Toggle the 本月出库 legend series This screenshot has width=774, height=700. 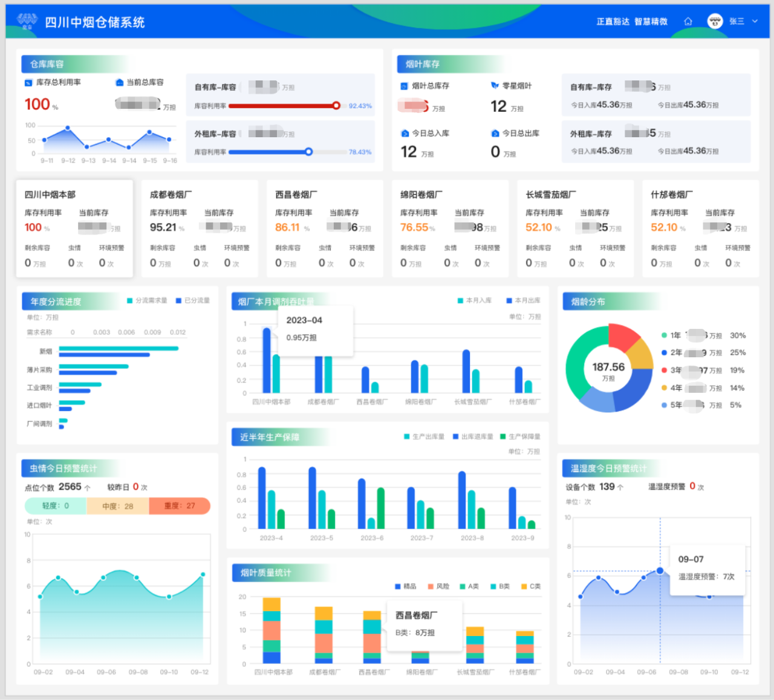[523, 300]
